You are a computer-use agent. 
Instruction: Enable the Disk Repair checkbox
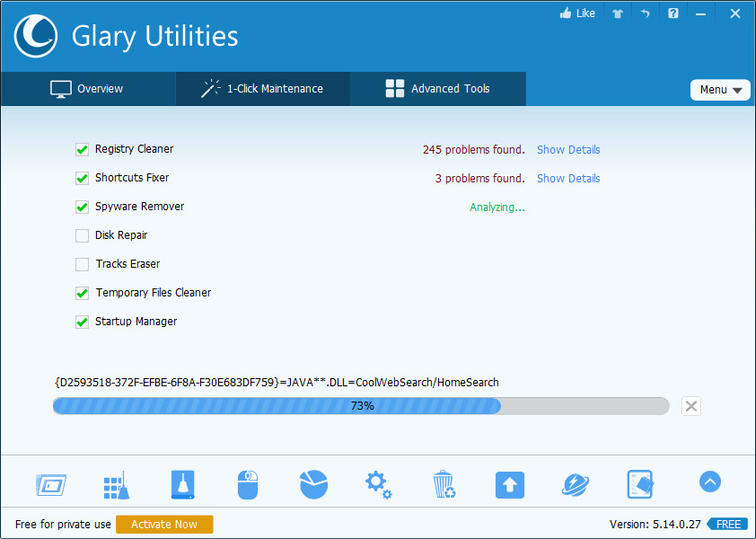pos(83,236)
